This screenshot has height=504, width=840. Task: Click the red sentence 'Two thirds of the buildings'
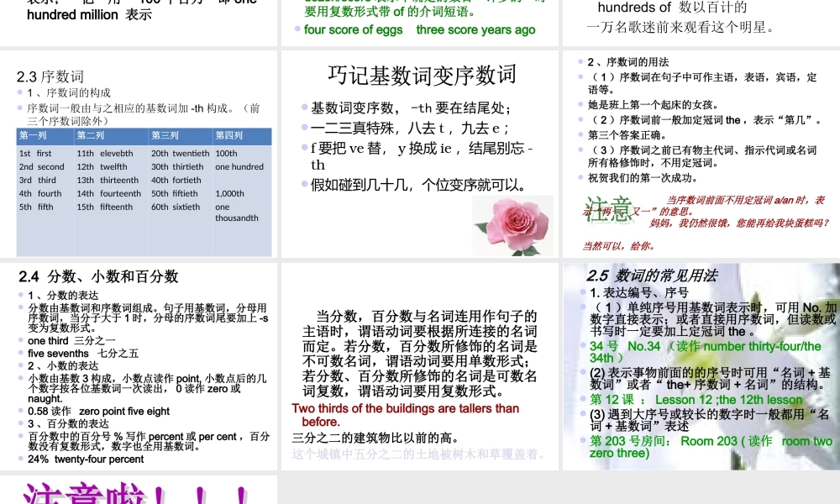[x=406, y=415]
